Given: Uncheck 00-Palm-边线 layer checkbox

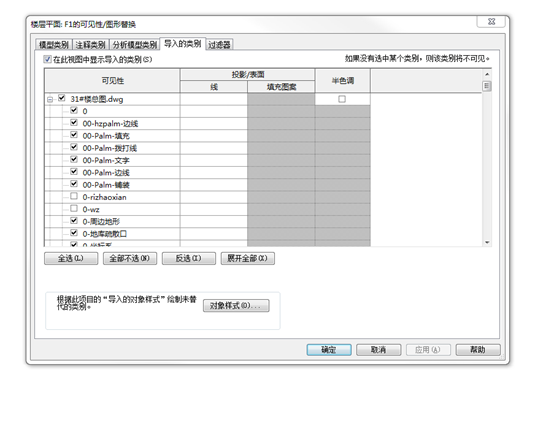Looking at the screenshot, I should coord(74,171).
